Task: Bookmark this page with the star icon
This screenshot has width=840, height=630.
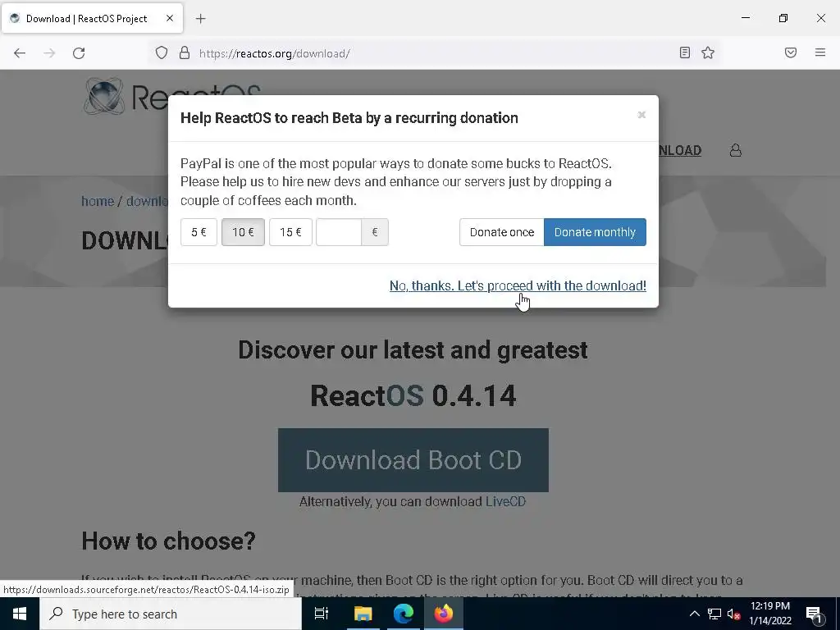Action: [x=708, y=52]
